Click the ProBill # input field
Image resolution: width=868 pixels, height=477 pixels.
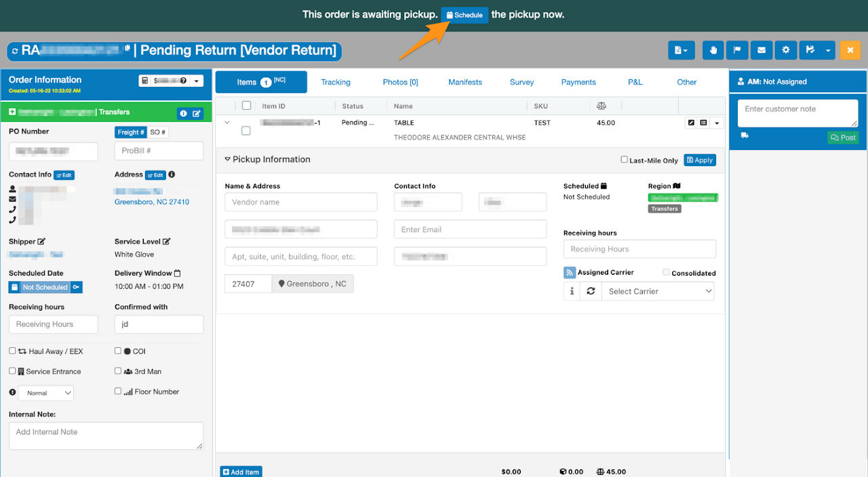tap(159, 151)
